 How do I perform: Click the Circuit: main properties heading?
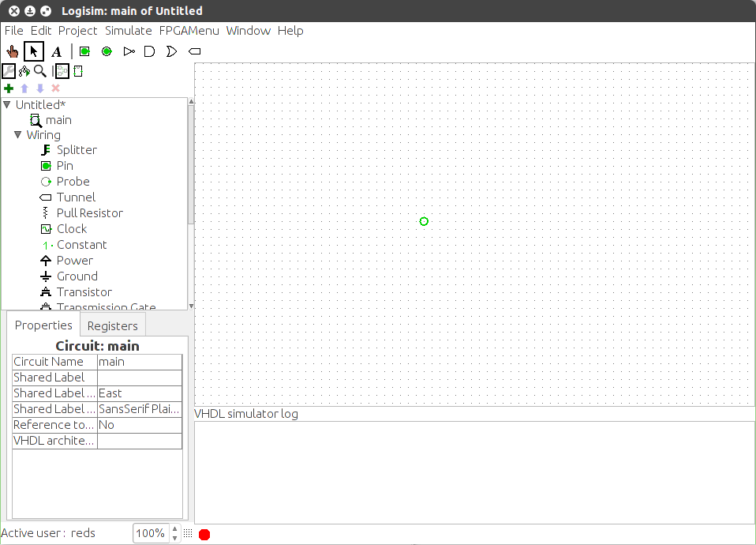97,346
